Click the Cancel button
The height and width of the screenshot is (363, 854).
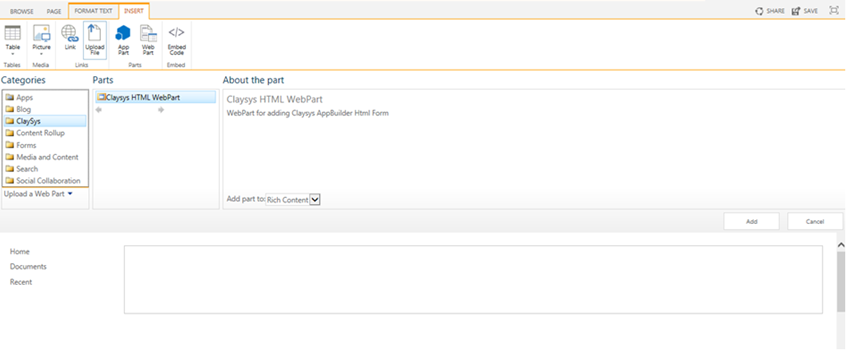815,221
